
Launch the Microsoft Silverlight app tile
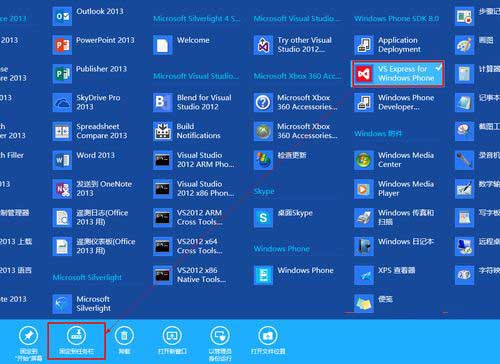click(82, 304)
